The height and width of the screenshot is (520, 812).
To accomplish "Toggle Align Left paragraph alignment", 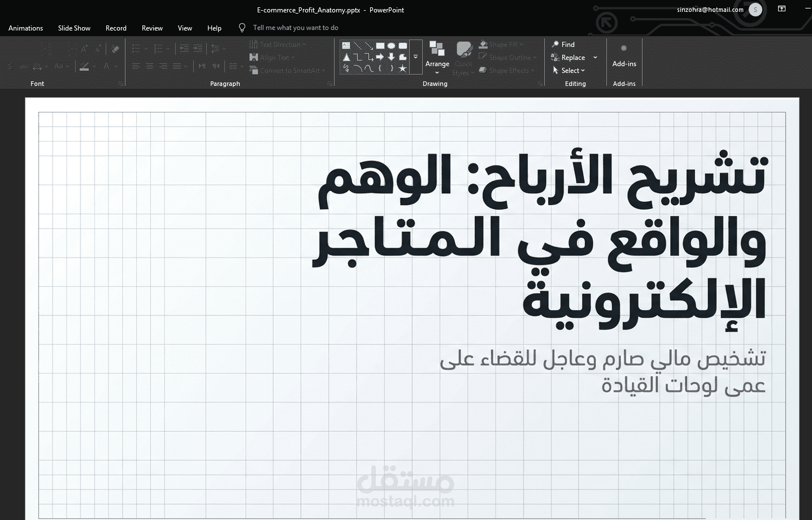I will click(x=136, y=66).
